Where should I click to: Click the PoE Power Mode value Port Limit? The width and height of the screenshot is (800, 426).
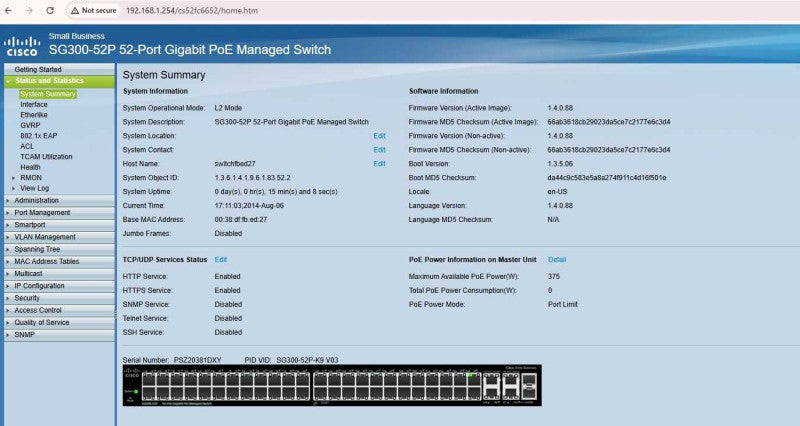point(563,305)
